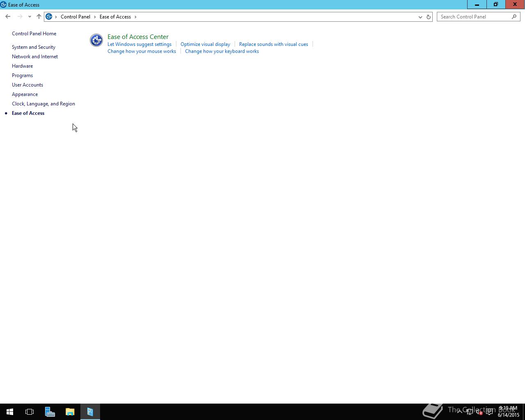The width and height of the screenshot is (525, 420).
Task: Expand the chevron after Ease of Access breadcrumb
Action: [x=135, y=17]
